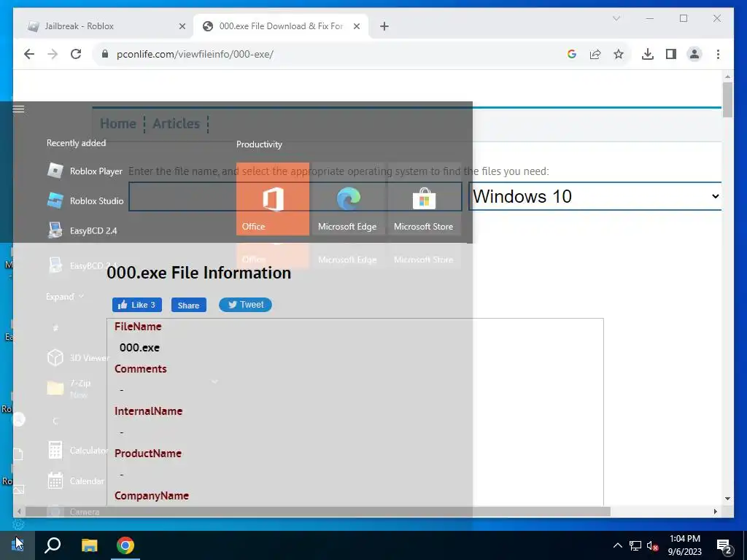Reload the pconlife page

tap(76, 54)
